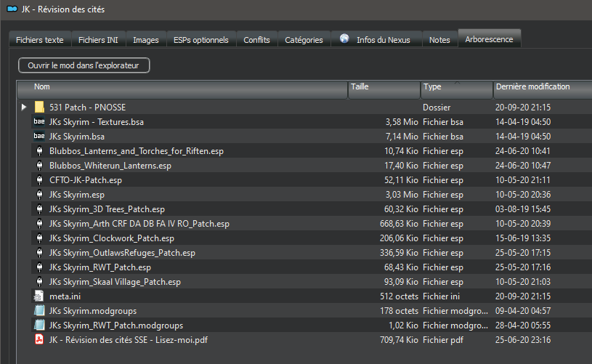Select the Arborescence tab
The height and width of the screenshot is (364, 592).
point(490,39)
